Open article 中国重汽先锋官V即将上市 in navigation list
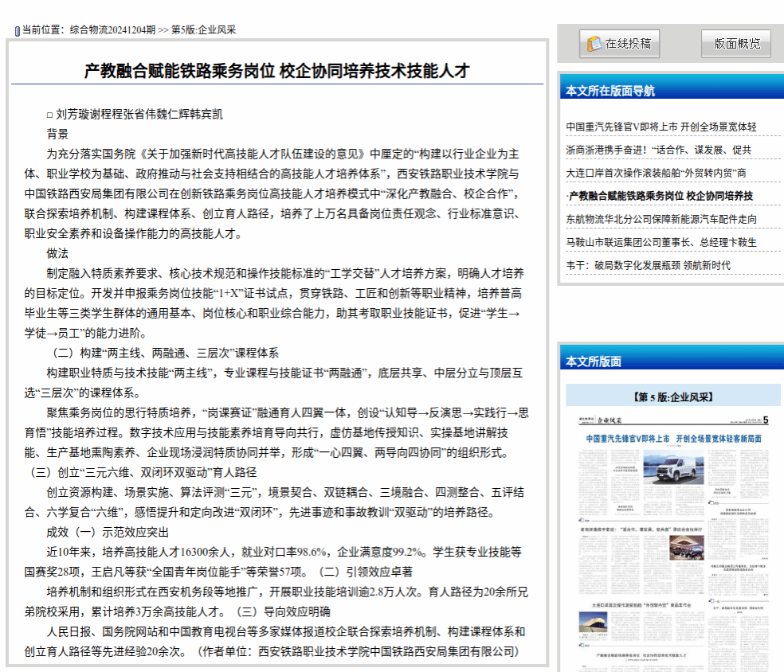Screen dimensions: 784x672 661,127
